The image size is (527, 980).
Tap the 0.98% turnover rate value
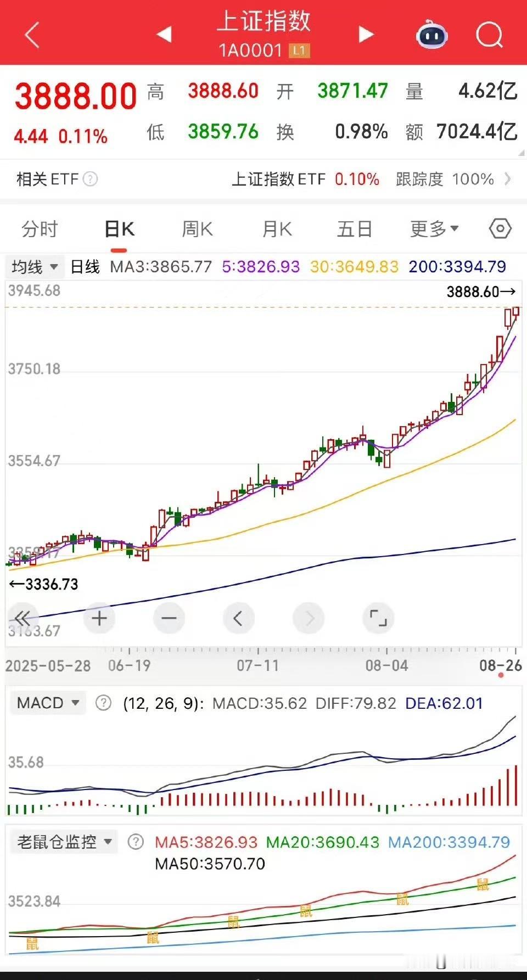tap(361, 132)
